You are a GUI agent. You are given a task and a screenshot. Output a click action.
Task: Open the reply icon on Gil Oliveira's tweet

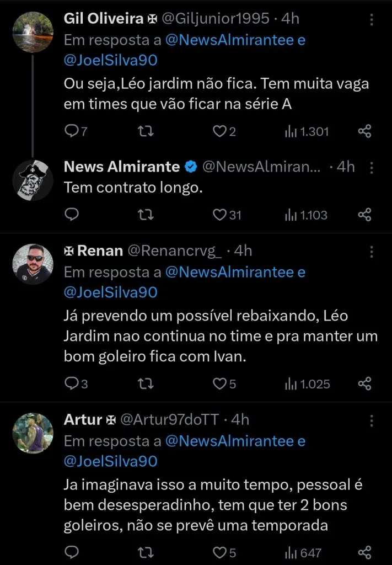72,131
